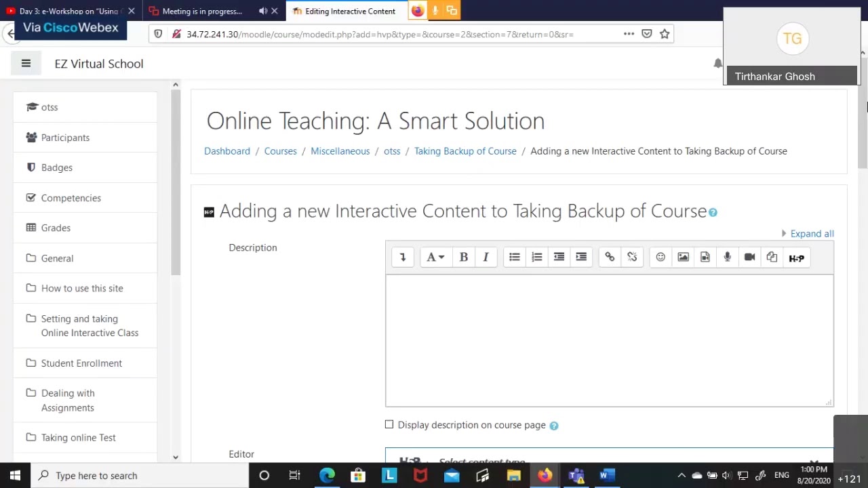Open manage files icon in editor toolbar

[772, 258]
